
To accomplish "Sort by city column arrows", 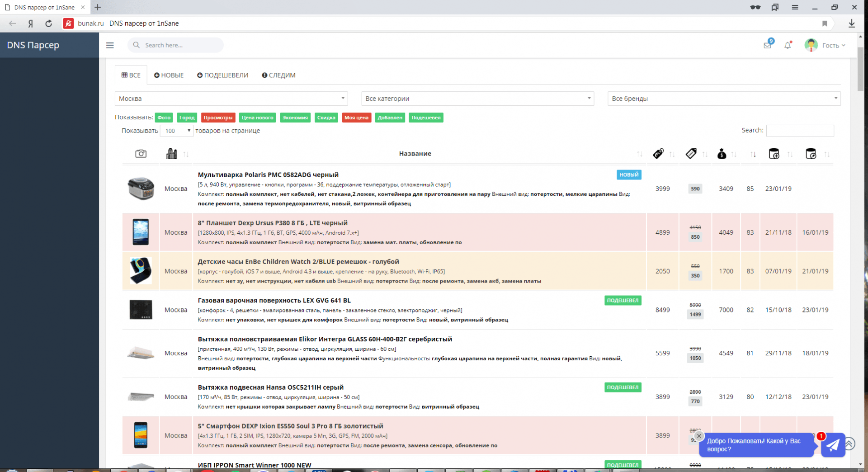I will point(186,154).
